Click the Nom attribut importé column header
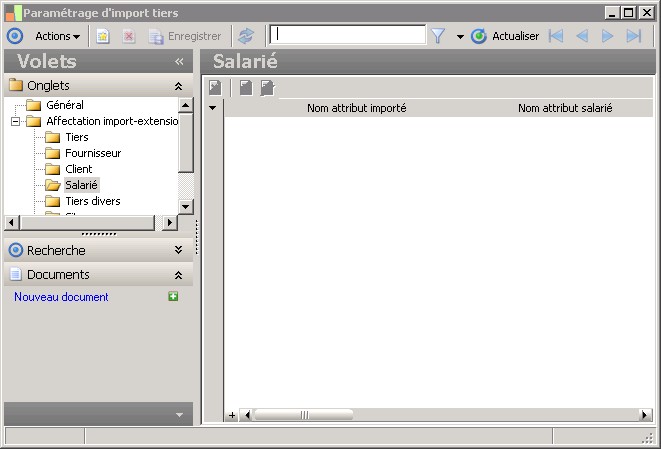This screenshot has height=449, width=661. pyautogui.click(x=357, y=108)
